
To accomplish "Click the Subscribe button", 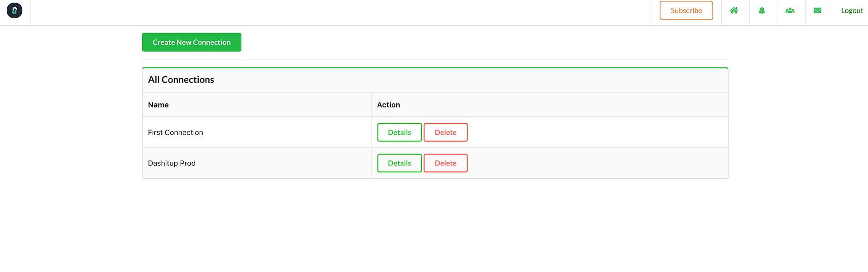I will coord(686,10).
